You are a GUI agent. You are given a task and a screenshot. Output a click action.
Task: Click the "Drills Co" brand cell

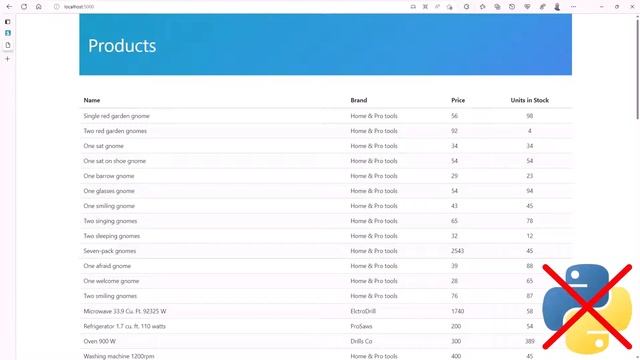click(361, 341)
